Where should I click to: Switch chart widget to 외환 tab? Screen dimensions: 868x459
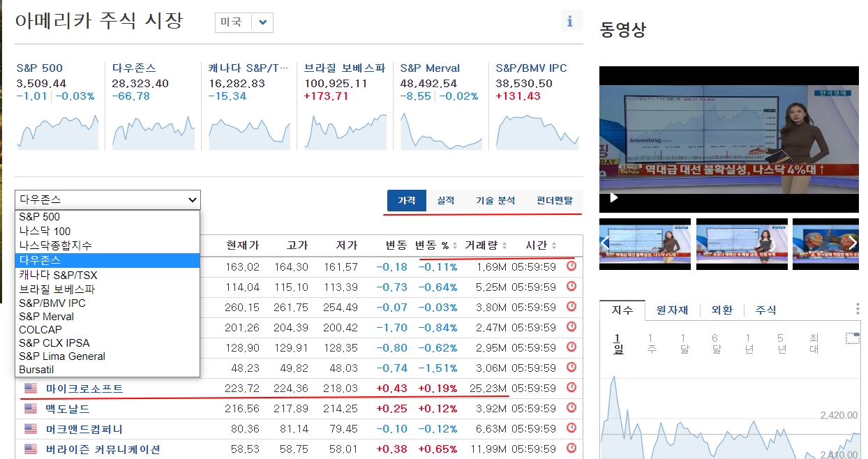(722, 310)
